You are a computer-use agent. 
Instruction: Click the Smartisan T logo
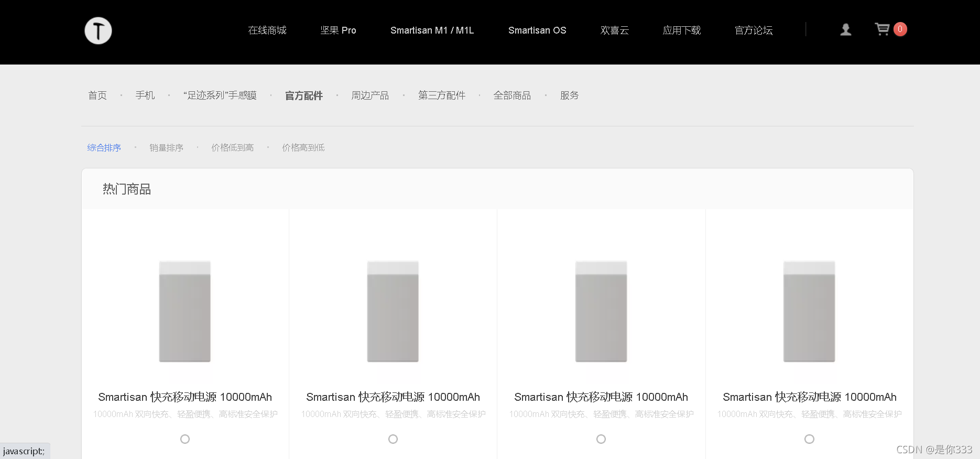(98, 30)
